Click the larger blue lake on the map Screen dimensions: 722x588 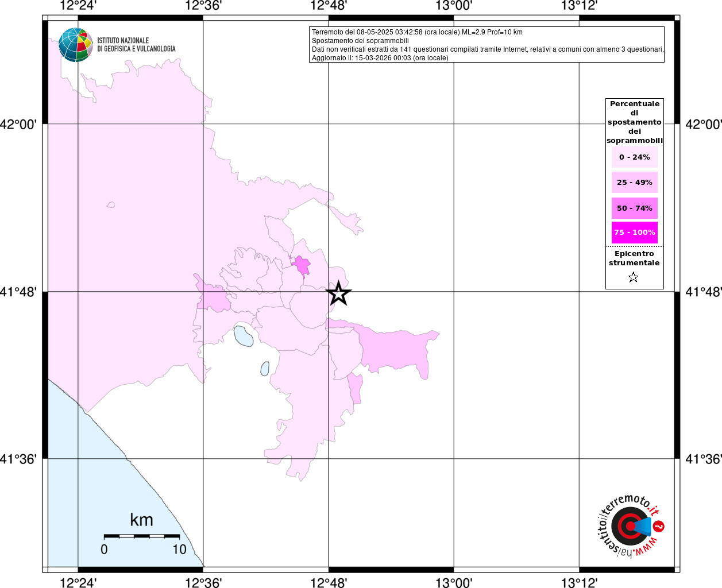244,335
